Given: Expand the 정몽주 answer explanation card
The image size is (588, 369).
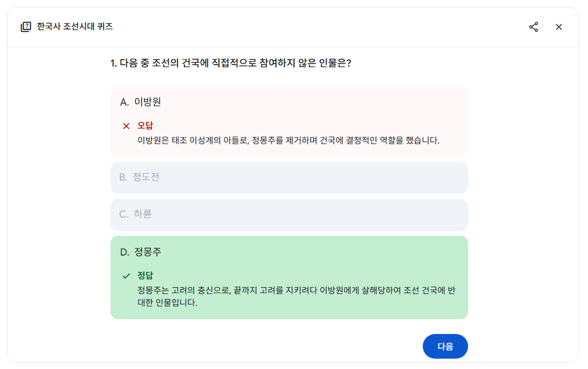Looking at the screenshot, I should [x=289, y=252].
